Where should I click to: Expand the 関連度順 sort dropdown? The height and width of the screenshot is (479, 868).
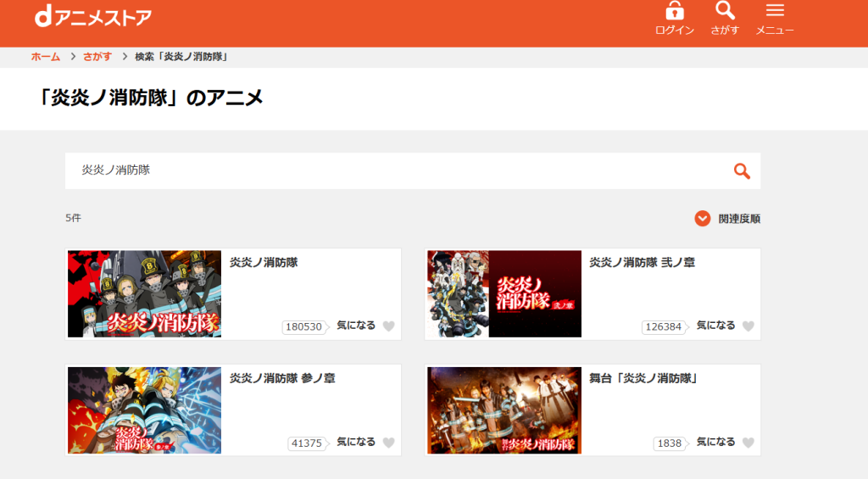point(727,219)
